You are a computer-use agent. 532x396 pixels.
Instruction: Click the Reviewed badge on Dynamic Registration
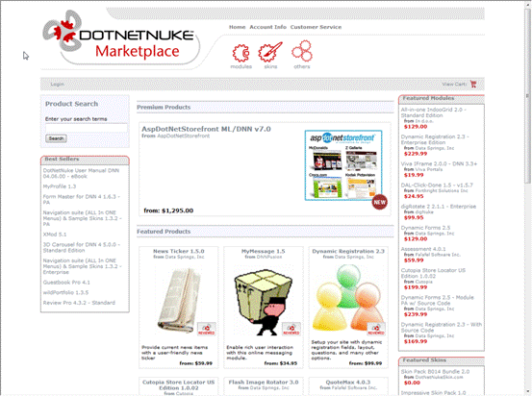pos(376,329)
